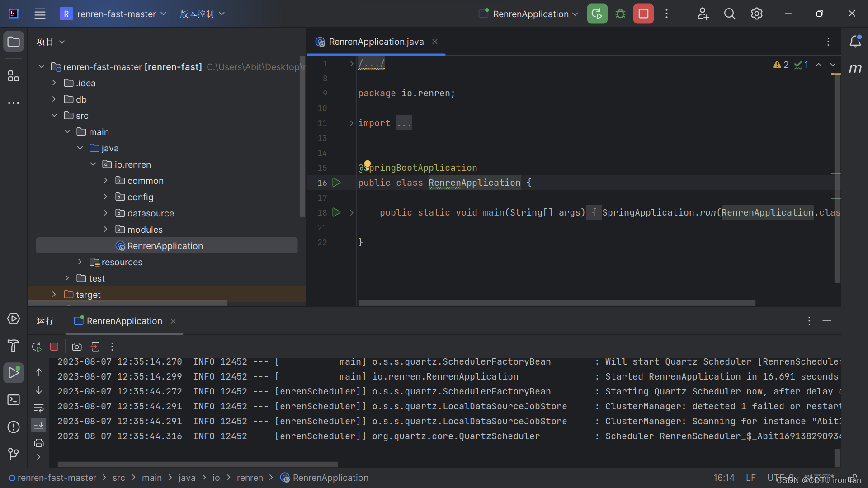
Task: Go to next highlighted problem arrow
Action: coord(833,65)
